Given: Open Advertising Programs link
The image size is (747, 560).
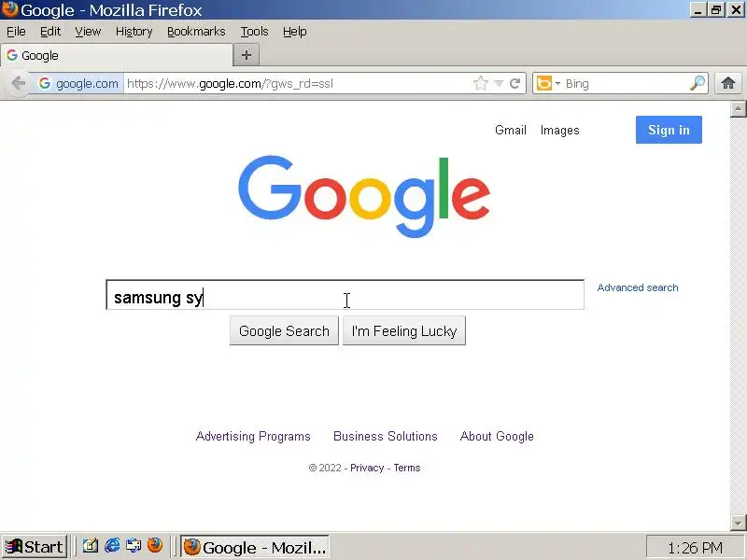Looking at the screenshot, I should click(x=253, y=436).
